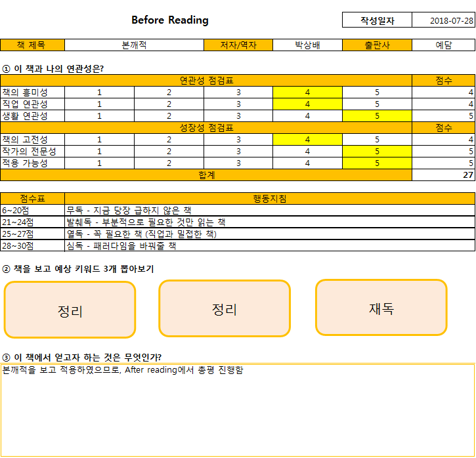Screen dimensions: 476x458
Task: Click the 점수표 column header
Action: pos(32,199)
